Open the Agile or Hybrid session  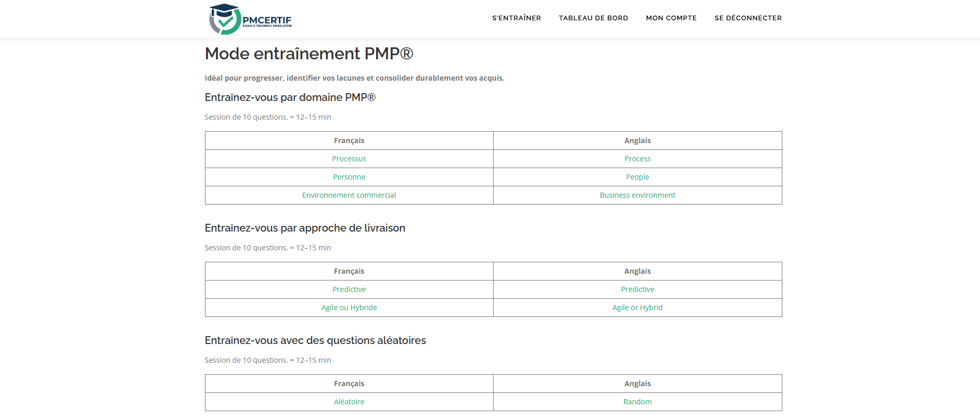click(x=637, y=308)
